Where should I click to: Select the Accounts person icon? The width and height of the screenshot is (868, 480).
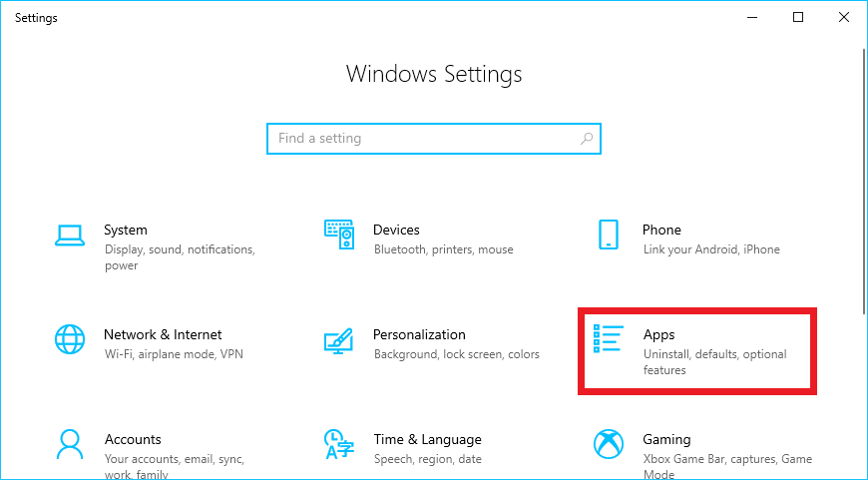[x=70, y=444]
